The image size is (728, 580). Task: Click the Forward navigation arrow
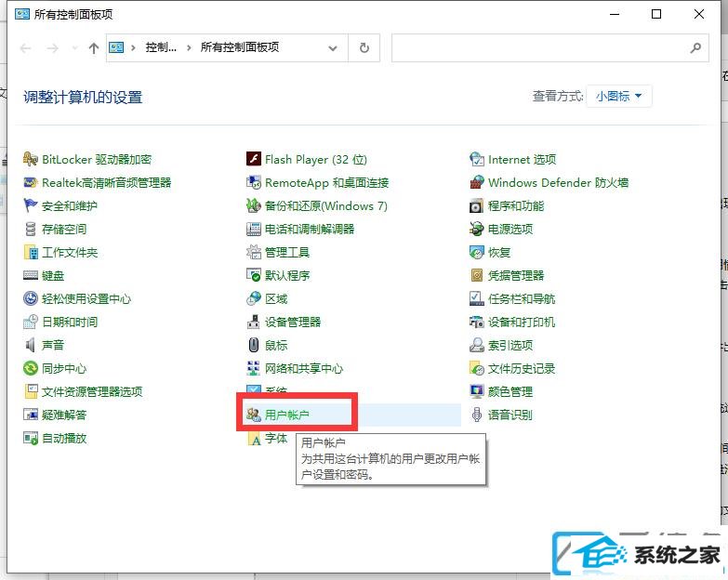(53, 47)
